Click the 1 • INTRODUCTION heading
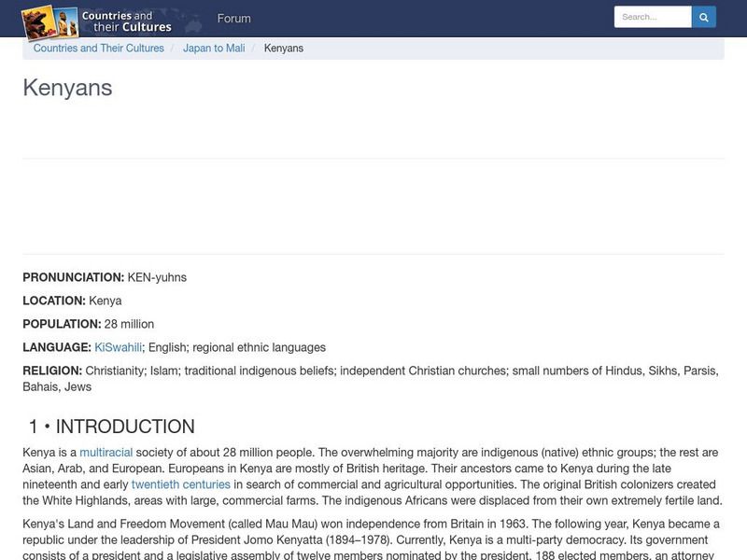The width and height of the screenshot is (747, 560). point(111,427)
